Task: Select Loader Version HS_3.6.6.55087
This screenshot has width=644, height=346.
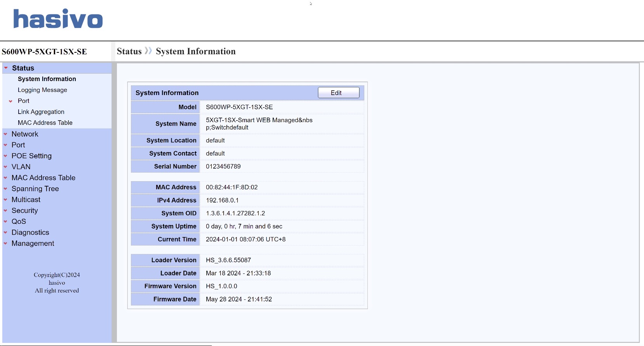Action: pos(228,260)
